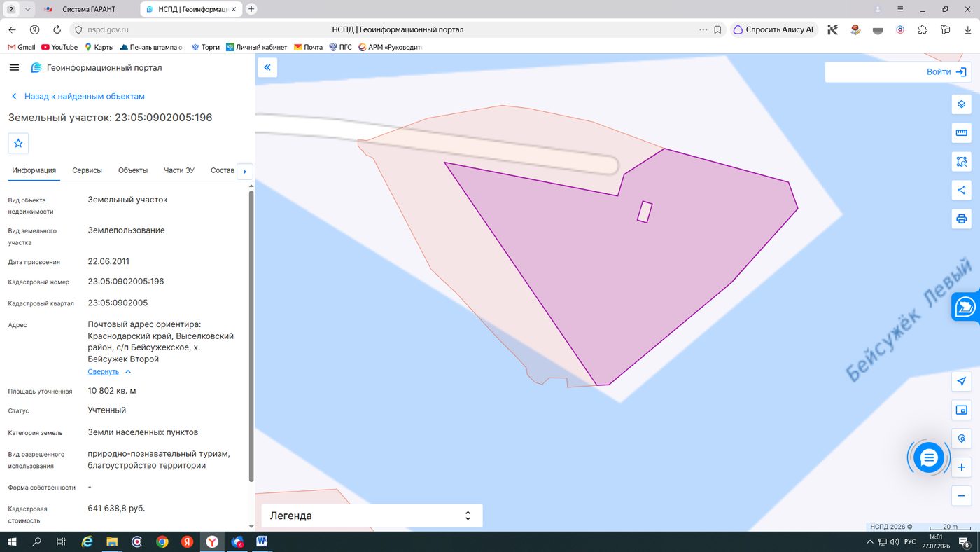Click the info panel vertical scrollbar
The width and height of the screenshot is (980, 552).
pyautogui.click(x=251, y=336)
